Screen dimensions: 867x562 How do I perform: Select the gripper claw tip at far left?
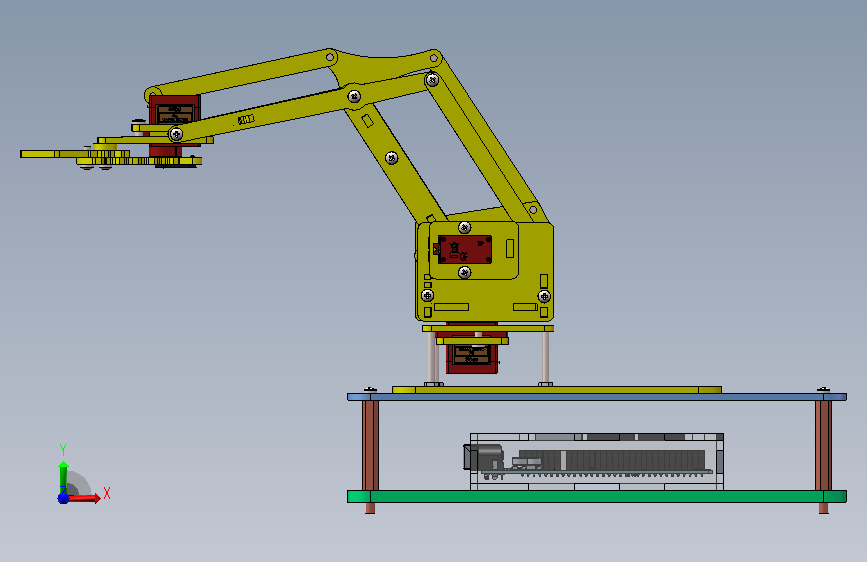point(39,154)
